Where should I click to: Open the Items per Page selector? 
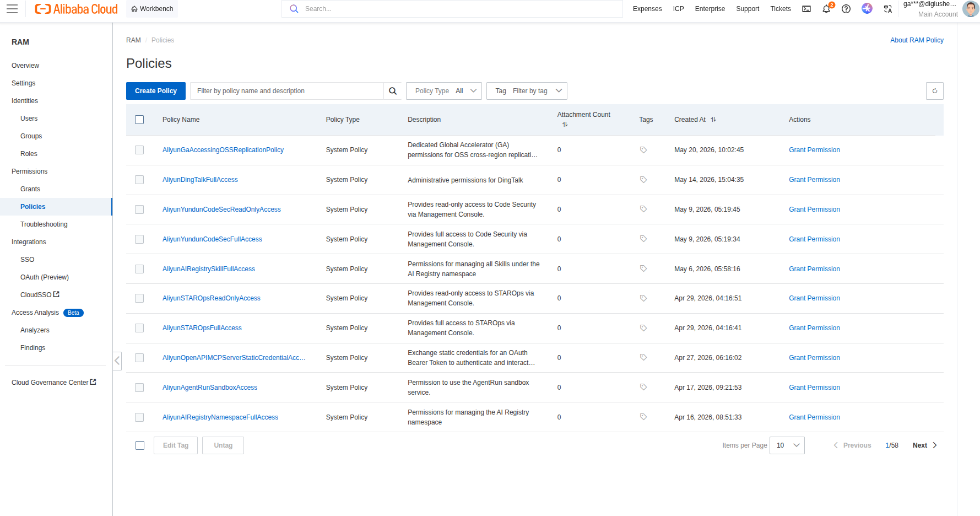(787, 445)
